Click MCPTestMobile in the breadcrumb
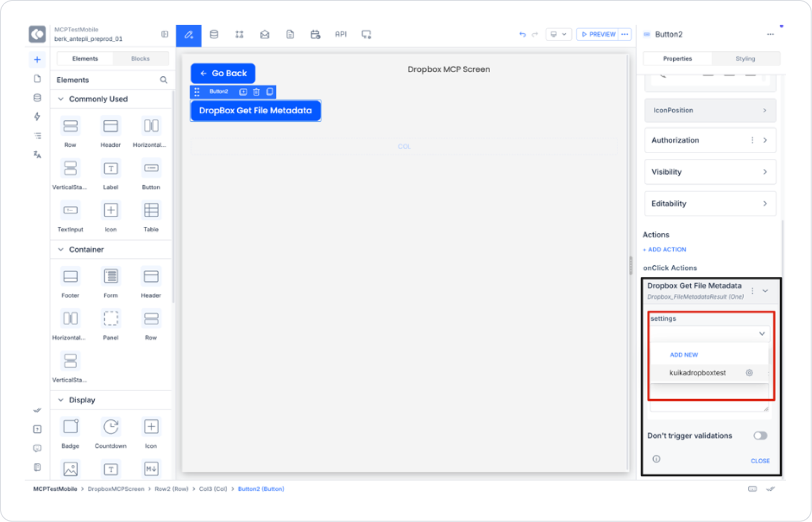Image resolution: width=812 pixels, height=522 pixels. coord(55,489)
